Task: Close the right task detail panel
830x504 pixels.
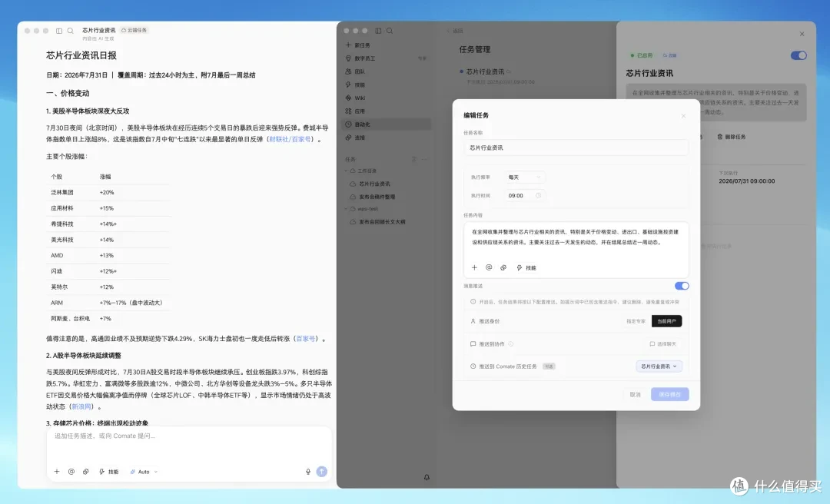Action: [x=802, y=34]
